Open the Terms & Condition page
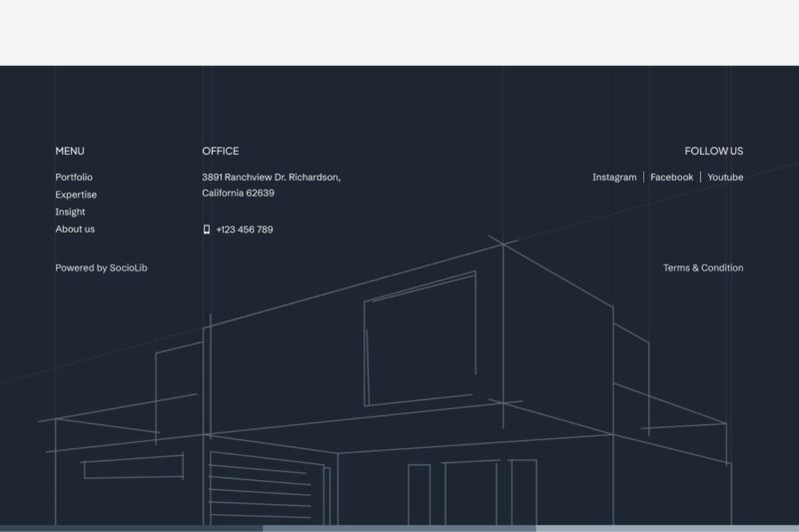This screenshot has height=532, width=799. (x=703, y=267)
